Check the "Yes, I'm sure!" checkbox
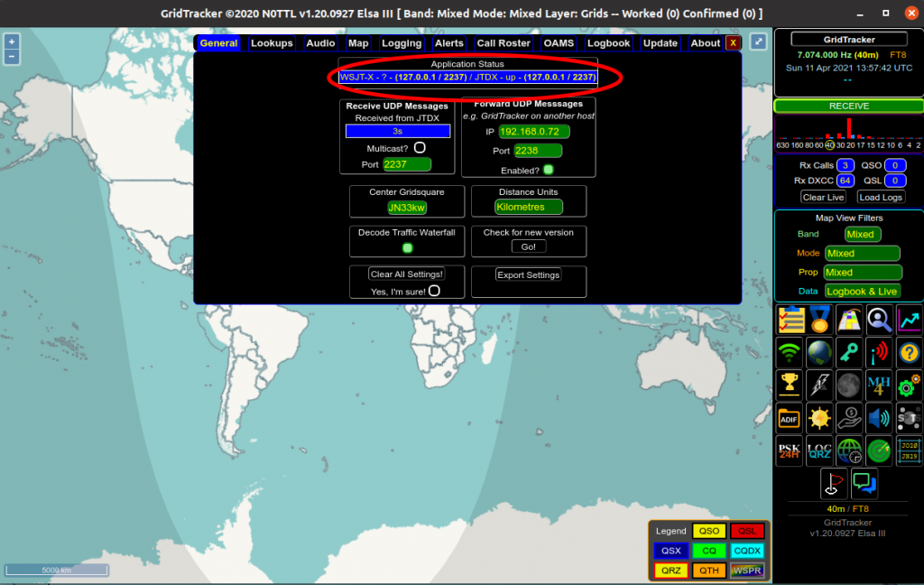The height and width of the screenshot is (585, 924). pos(434,291)
